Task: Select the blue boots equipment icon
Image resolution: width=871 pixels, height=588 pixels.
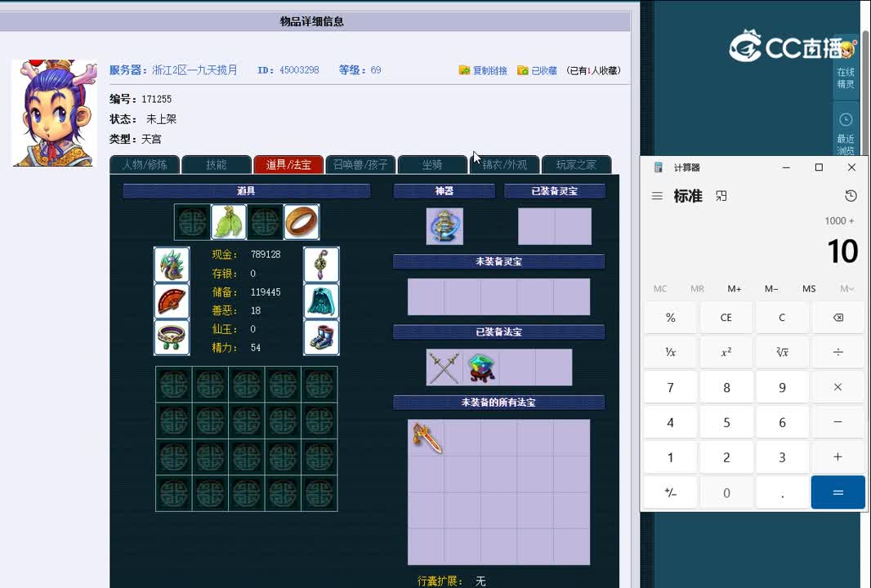Action: 321,337
